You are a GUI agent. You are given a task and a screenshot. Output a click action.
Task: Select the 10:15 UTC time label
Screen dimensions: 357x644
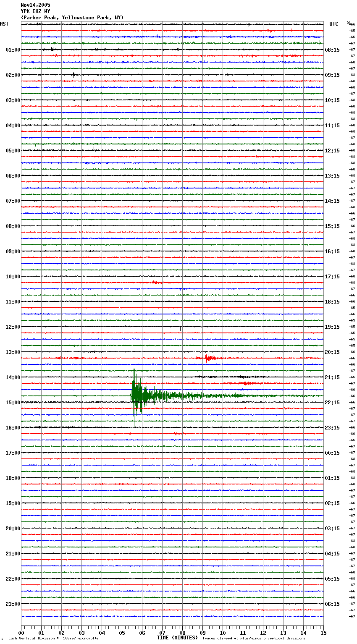pyautogui.click(x=332, y=100)
